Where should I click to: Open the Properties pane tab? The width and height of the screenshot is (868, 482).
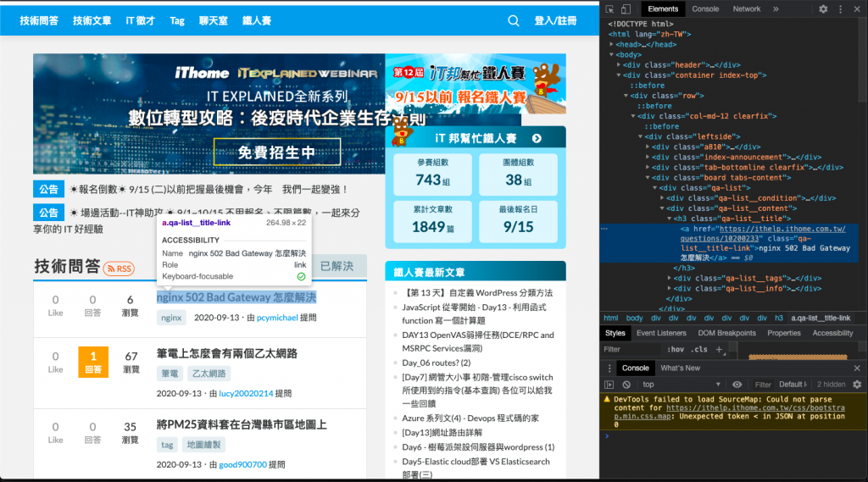(784, 333)
